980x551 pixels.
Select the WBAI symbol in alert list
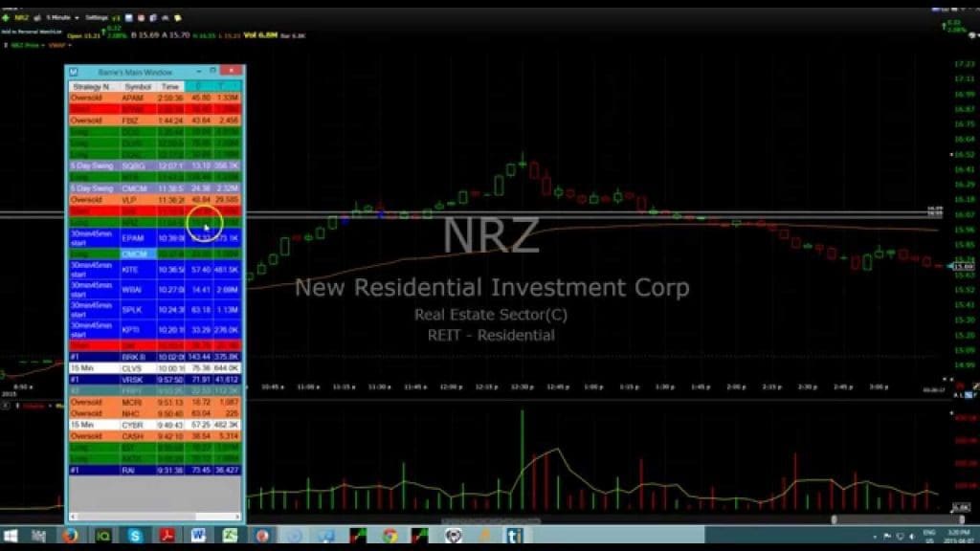pyautogui.click(x=132, y=290)
